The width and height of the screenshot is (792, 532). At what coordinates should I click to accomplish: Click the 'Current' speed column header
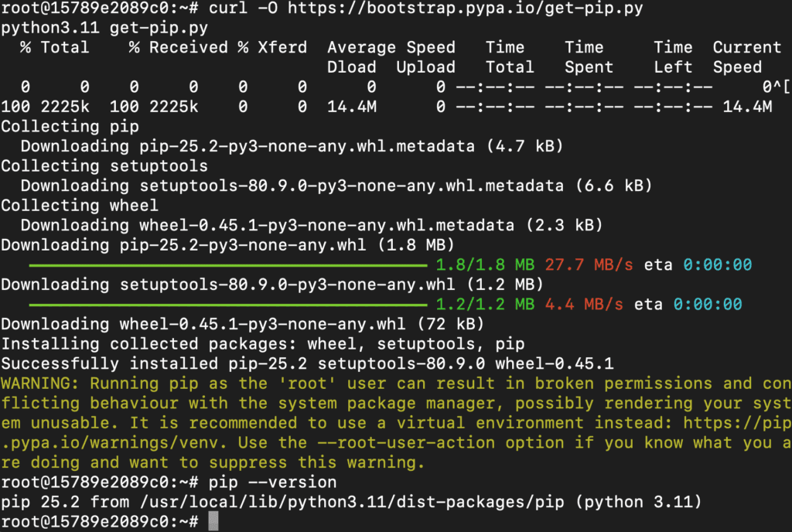[747, 47]
